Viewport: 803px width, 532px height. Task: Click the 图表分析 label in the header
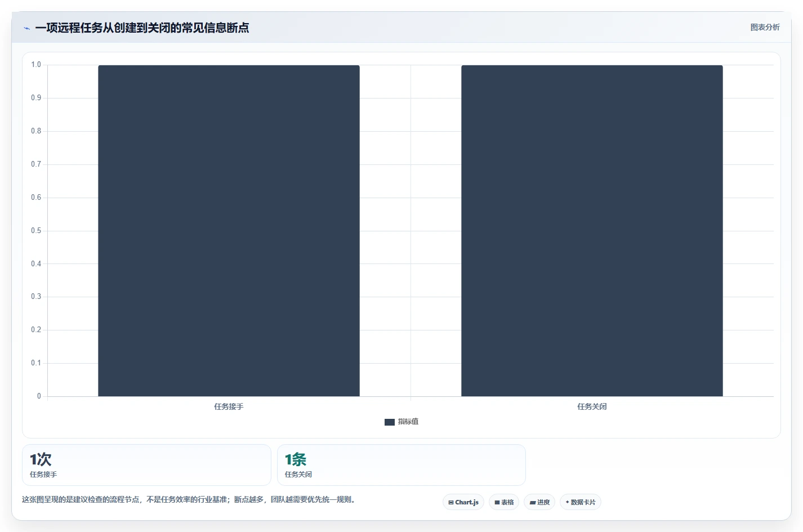coord(765,27)
